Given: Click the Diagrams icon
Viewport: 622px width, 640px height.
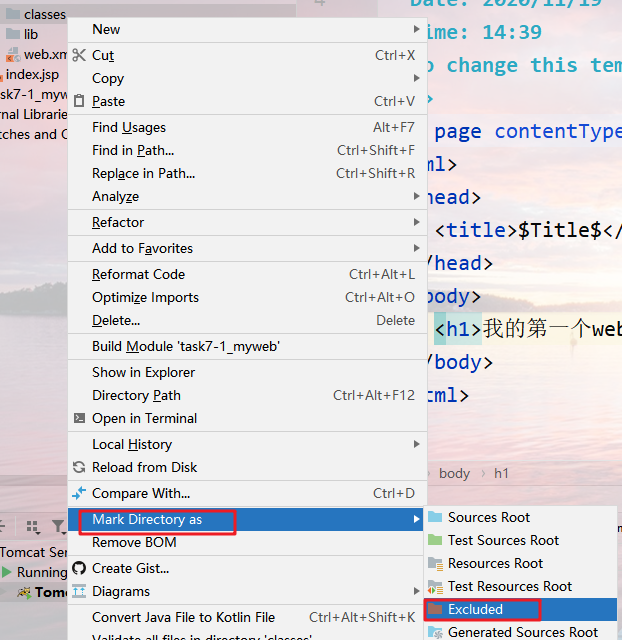Looking at the screenshot, I should click(x=79, y=591).
